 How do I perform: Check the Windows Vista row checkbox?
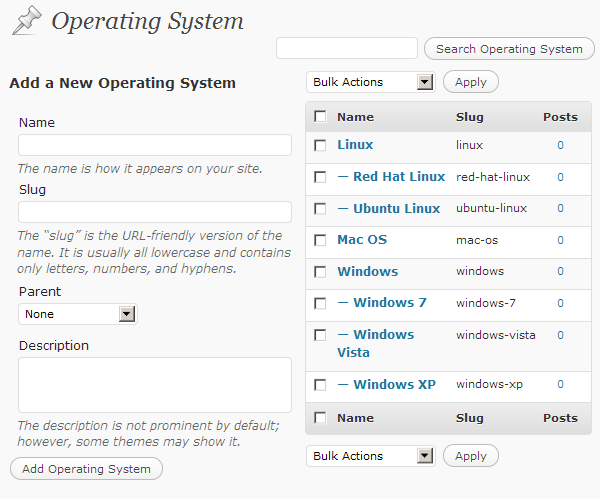(320, 335)
